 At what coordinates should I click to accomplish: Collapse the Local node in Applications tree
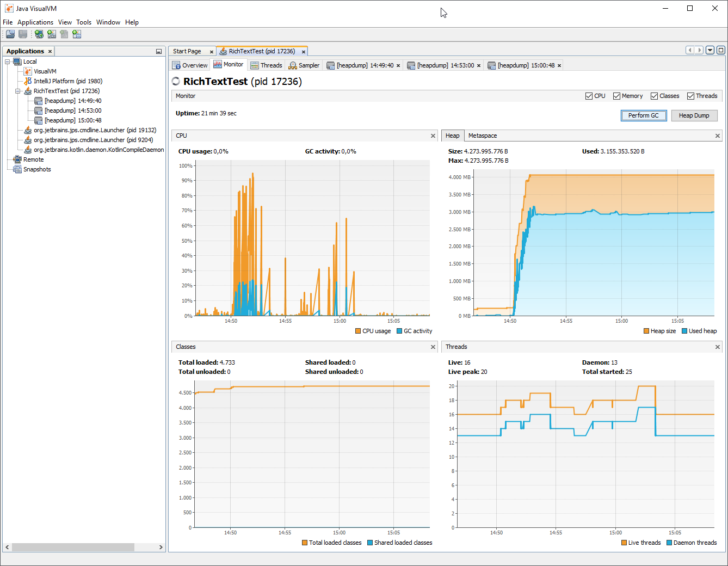8,61
